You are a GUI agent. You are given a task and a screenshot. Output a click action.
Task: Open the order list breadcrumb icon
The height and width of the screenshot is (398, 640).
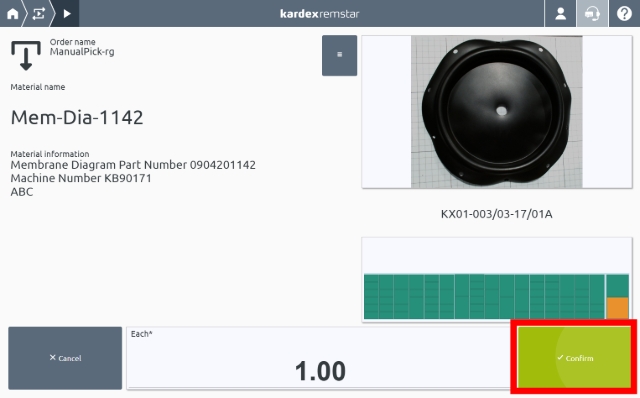[38, 13]
